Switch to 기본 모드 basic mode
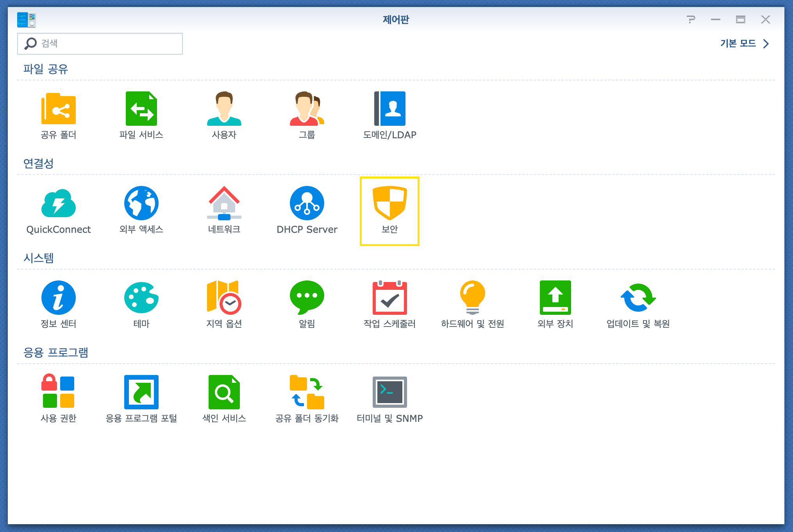 [x=744, y=43]
